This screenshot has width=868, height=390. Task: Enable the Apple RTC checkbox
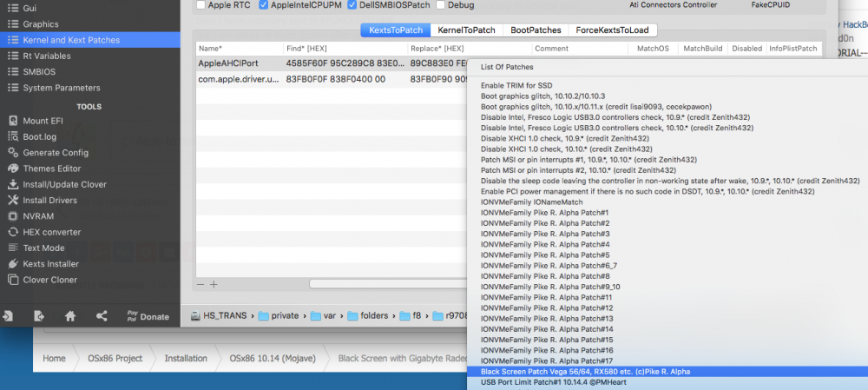(x=201, y=5)
